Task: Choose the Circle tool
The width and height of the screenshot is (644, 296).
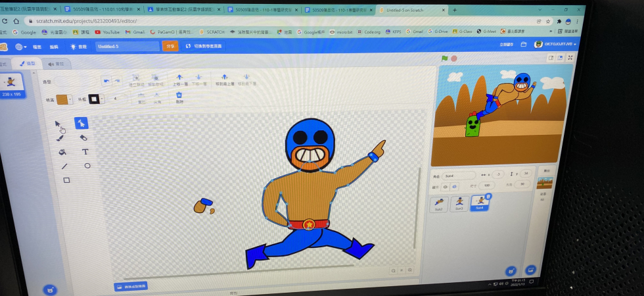Action: 87,166
